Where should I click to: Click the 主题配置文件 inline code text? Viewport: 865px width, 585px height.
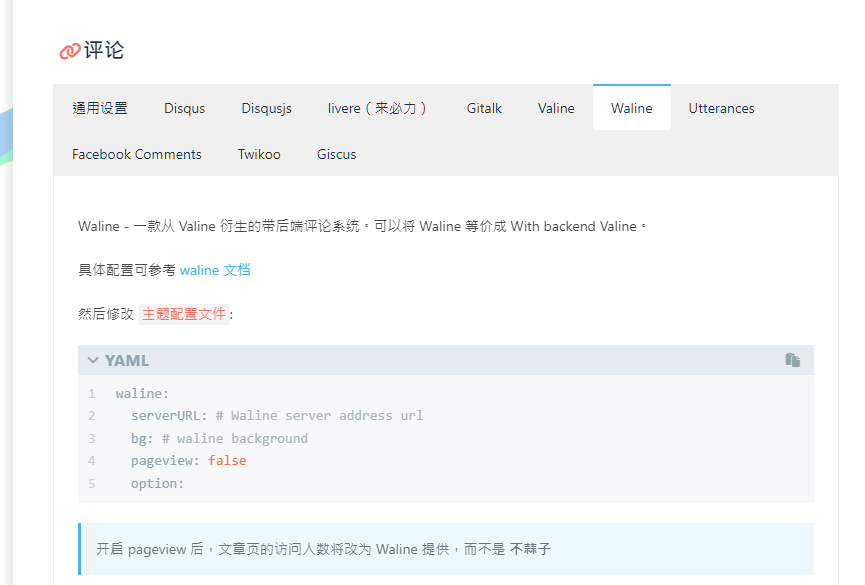(x=184, y=314)
